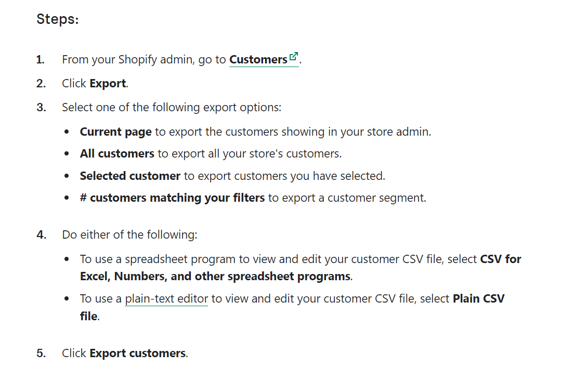Image resolution: width=561 pixels, height=392 pixels.
Task: Click the Select one of the following sentence
Action: pyautogui.click(x=171, y=108)
